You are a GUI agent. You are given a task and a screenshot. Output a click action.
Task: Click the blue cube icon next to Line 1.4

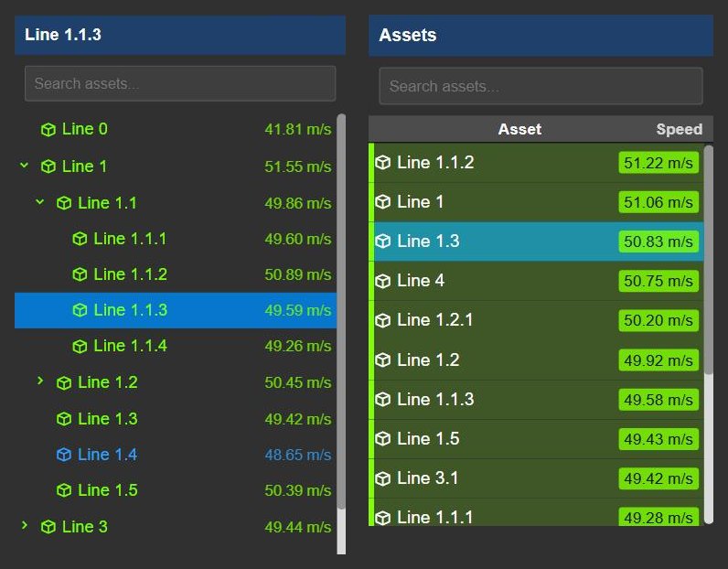click(64, 455)
